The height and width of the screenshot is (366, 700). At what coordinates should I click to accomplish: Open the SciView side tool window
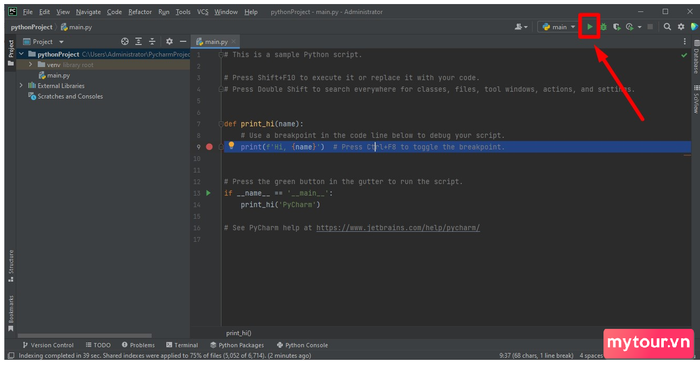696,100
